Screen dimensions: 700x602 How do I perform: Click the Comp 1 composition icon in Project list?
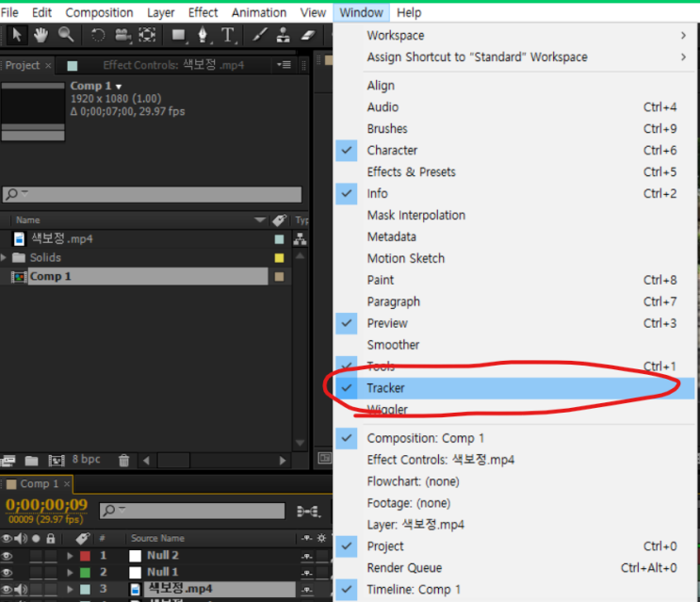[19, 277]
